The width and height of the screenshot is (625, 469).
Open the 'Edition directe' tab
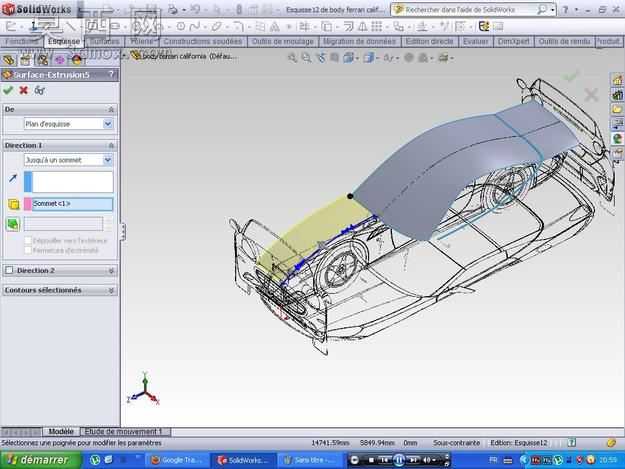coord(429,41)
